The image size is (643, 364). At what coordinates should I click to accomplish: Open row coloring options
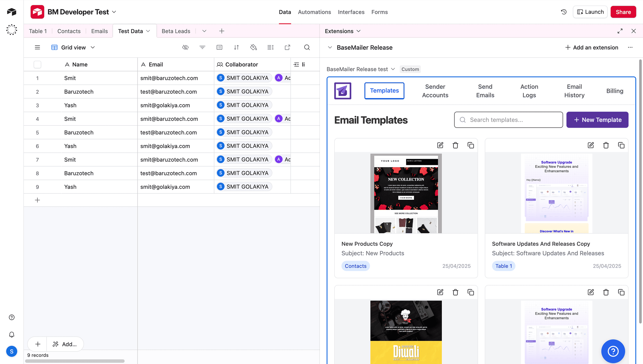[x=253, y=47]
